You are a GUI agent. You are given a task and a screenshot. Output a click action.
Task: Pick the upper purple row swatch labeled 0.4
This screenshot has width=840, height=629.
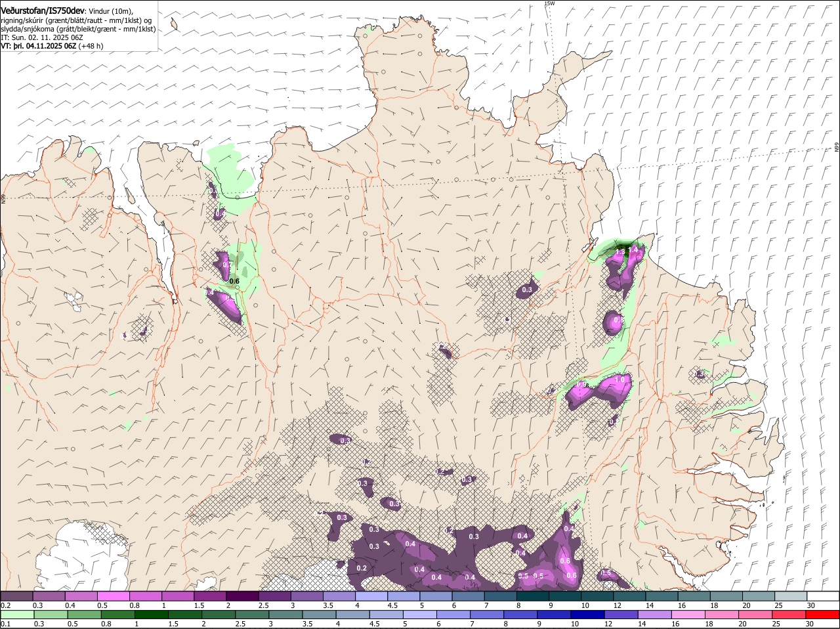pyautogui.click(x=82, y=596)
